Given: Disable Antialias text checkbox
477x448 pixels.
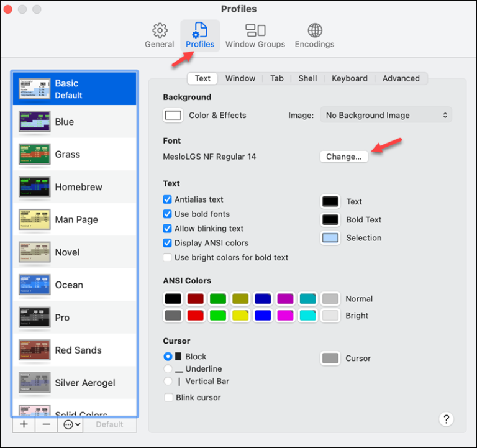Looking at the screenshot, I should pyautogui.click(x=167, y=199).
